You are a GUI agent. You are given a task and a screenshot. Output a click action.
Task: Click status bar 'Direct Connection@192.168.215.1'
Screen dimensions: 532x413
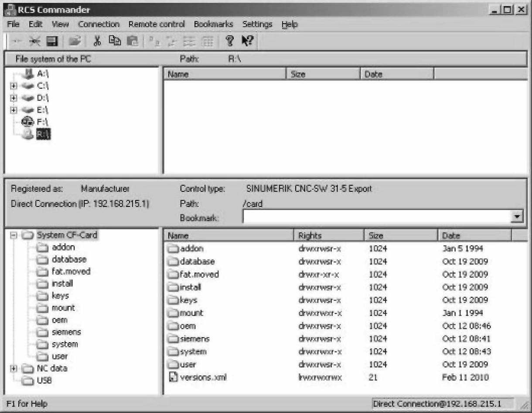(442, 403)
